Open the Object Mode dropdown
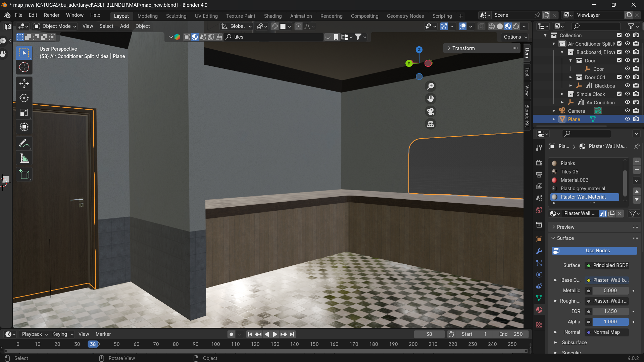This screenshot has height=362, width=644. [55, 26]
